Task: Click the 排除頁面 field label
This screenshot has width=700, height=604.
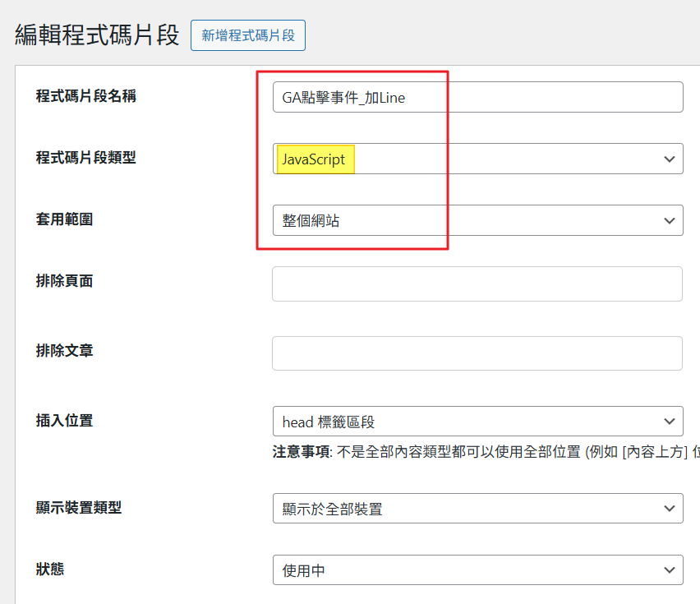Action: (64, 281)
